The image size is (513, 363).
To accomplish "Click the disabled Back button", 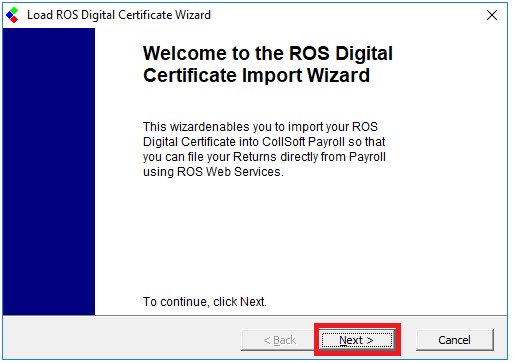I will pos(279,340).
